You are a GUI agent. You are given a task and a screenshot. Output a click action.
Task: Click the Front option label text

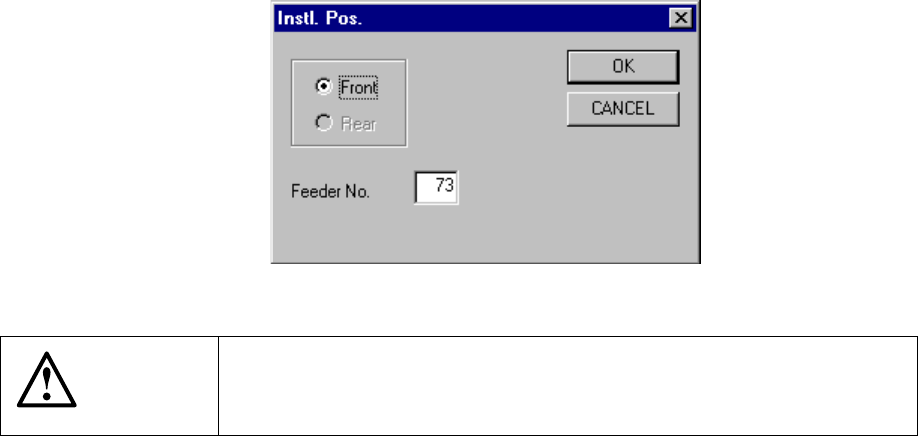[358, 88]
